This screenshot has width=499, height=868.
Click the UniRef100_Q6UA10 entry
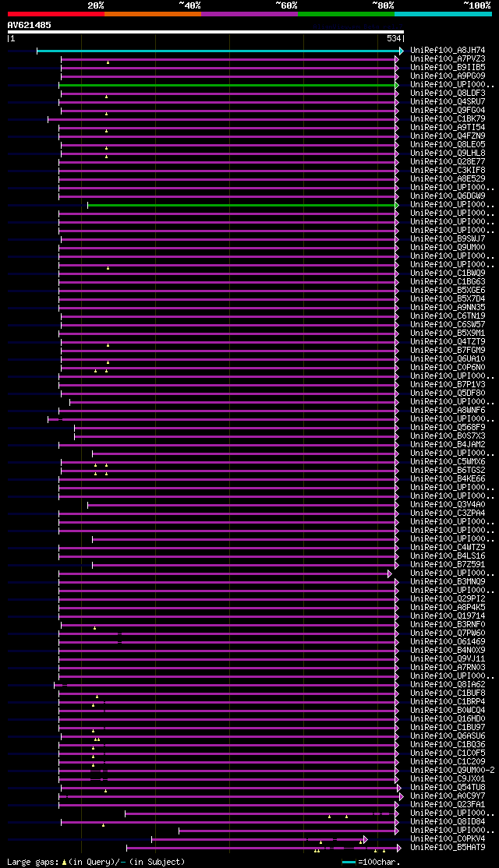pyautogui.click(x=448, y=359)
